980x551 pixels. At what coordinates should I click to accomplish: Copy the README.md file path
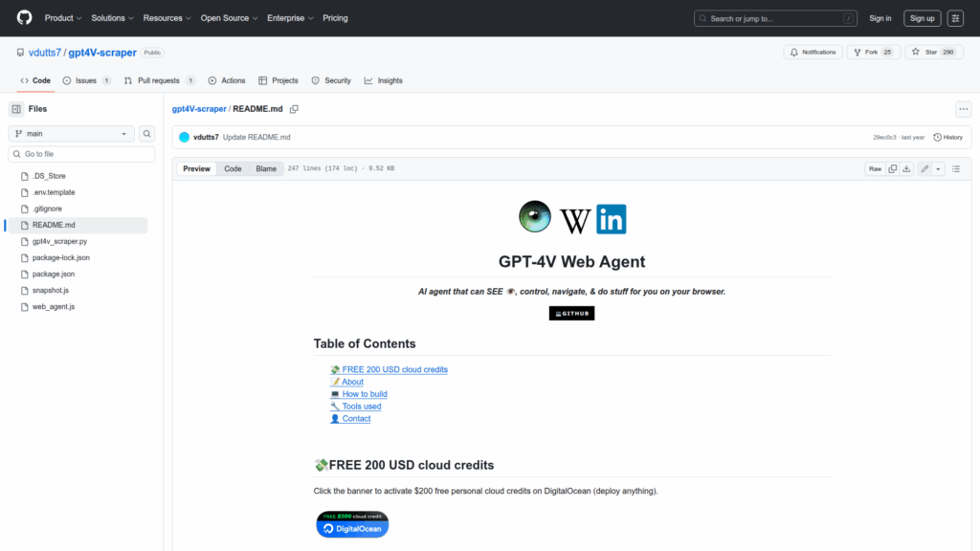[294, 109]
